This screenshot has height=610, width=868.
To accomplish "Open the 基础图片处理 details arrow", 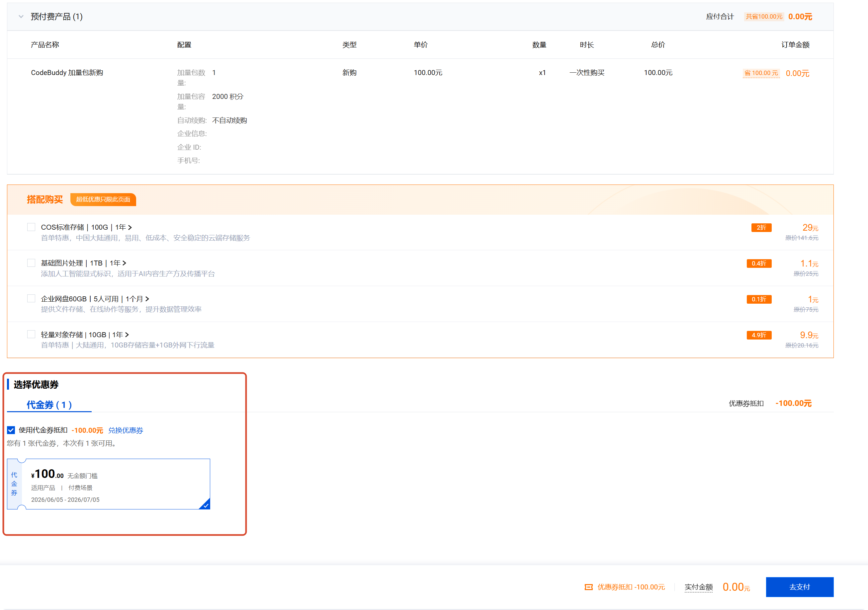I will point(125,263).
